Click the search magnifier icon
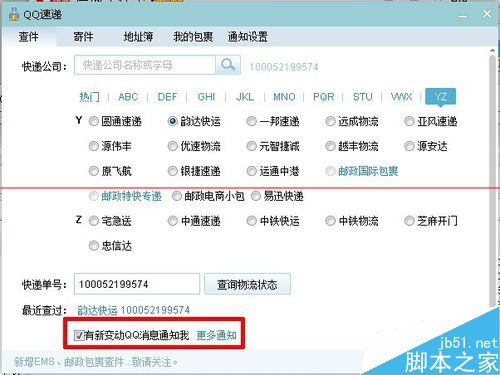 click(228, 65)
